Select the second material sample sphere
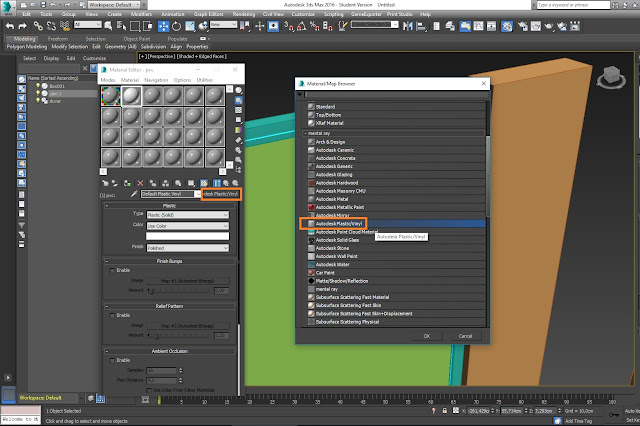Viewport: 640px width, 426px height. point(133,94)
